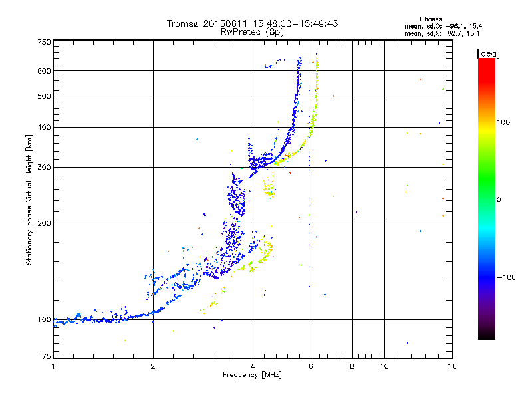The width and height of the screenshot is (532, 399).
Task: Click the x-axis tick label '6'
Action: point(311,366)
